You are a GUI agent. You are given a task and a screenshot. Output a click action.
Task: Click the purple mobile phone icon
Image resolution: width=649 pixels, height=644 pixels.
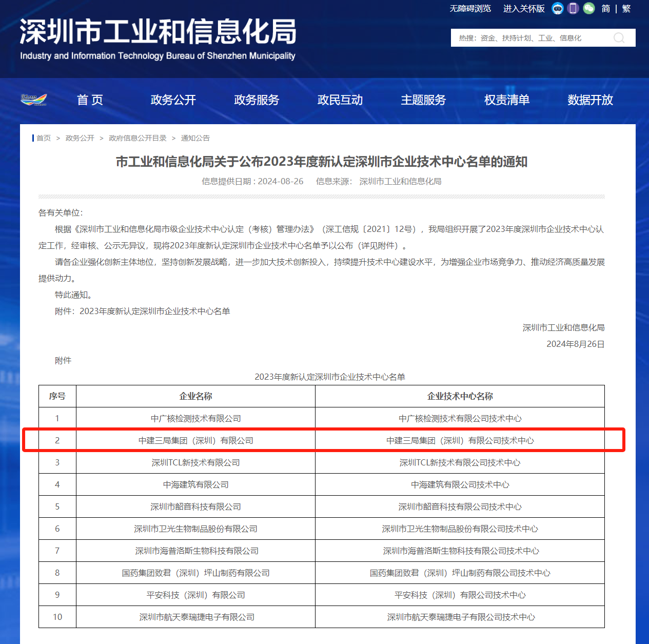[x=574, y=8]
